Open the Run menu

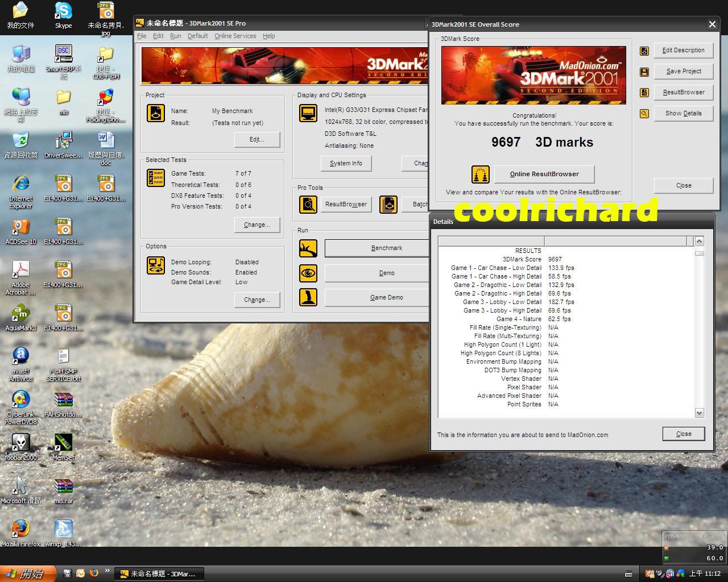pyautogui.click(x=176, y=36)
